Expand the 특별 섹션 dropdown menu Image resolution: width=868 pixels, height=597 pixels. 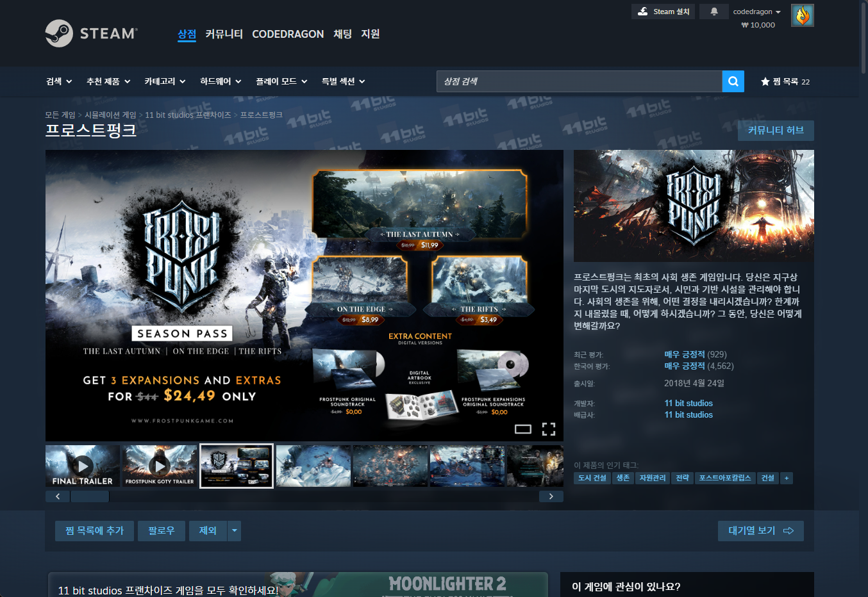[343, 81]
